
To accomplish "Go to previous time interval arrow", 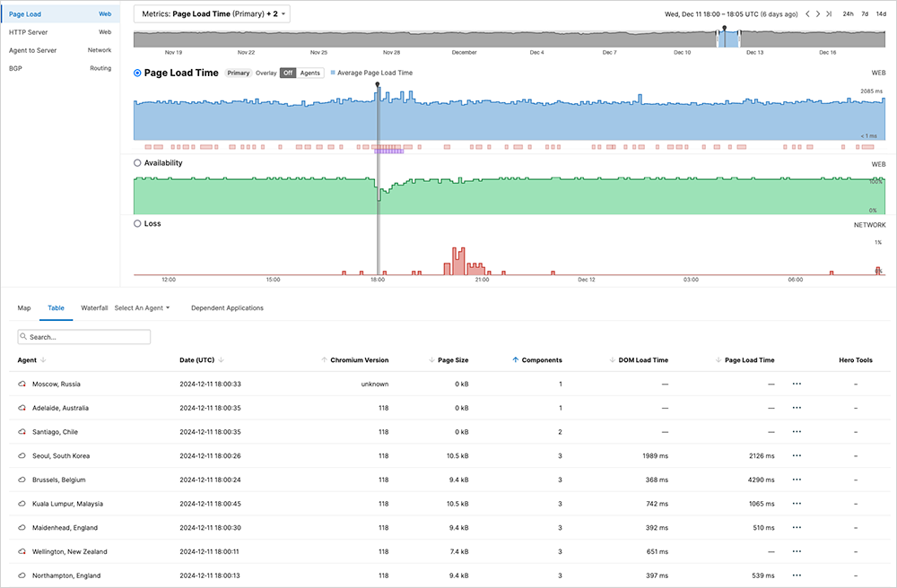I will coord(807,14).
